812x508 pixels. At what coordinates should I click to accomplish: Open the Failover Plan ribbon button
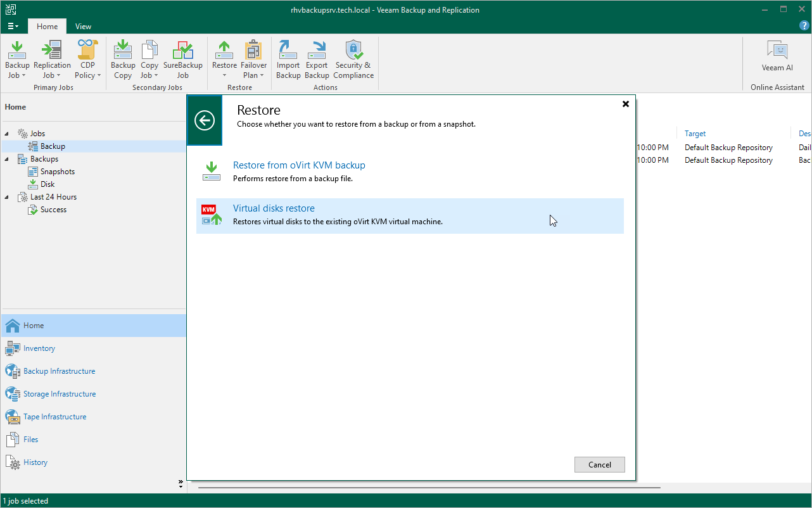254,60
